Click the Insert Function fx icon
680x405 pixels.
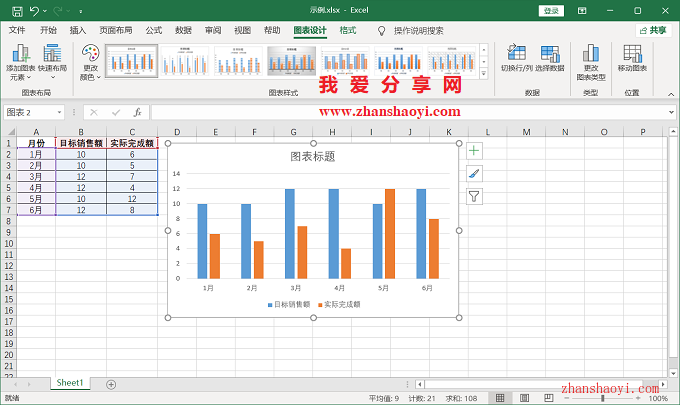(x=137, y=113)
